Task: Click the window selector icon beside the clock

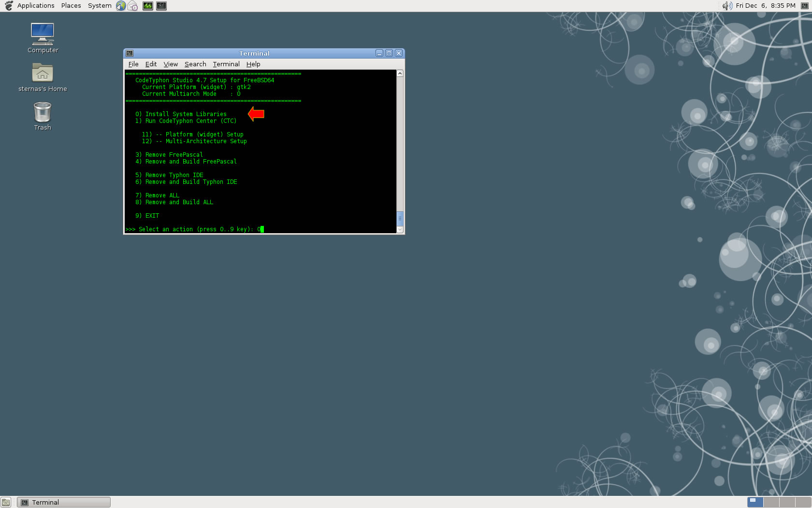Action: (805, 6)
